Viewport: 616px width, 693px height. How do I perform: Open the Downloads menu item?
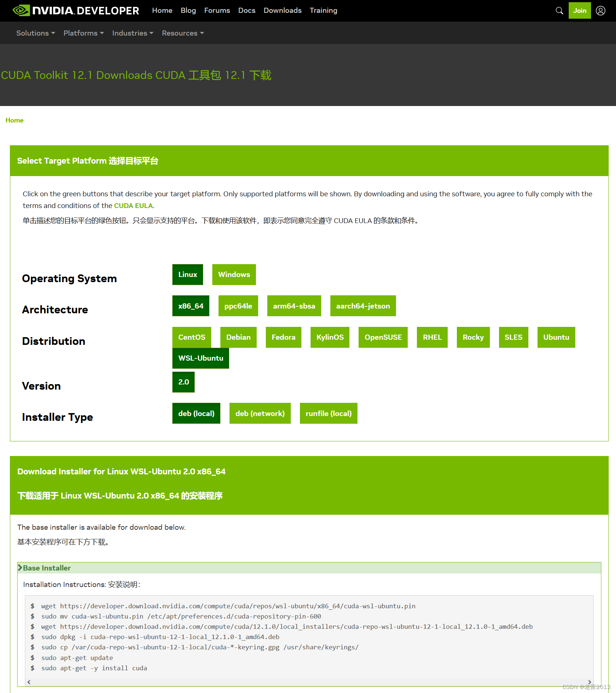click(x=282, y=11)
